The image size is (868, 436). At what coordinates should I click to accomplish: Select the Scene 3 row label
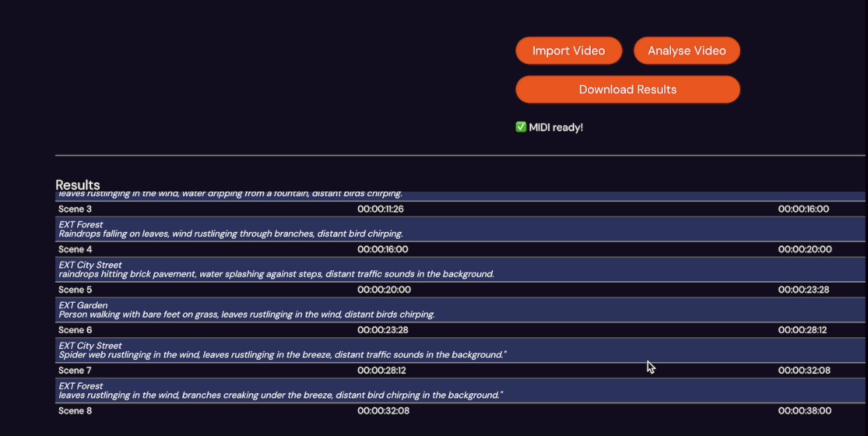(75, 209)
